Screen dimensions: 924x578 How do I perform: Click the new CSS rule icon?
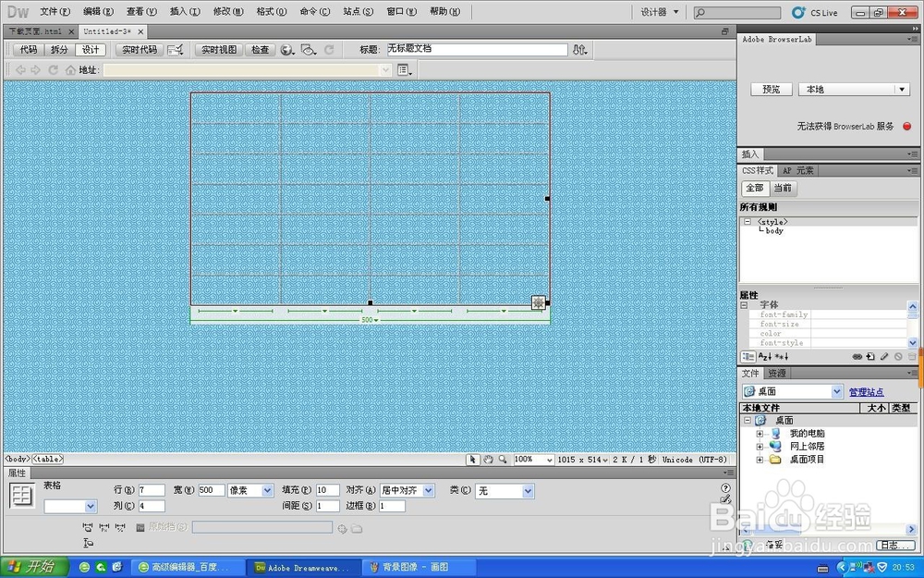click(870, 357)
